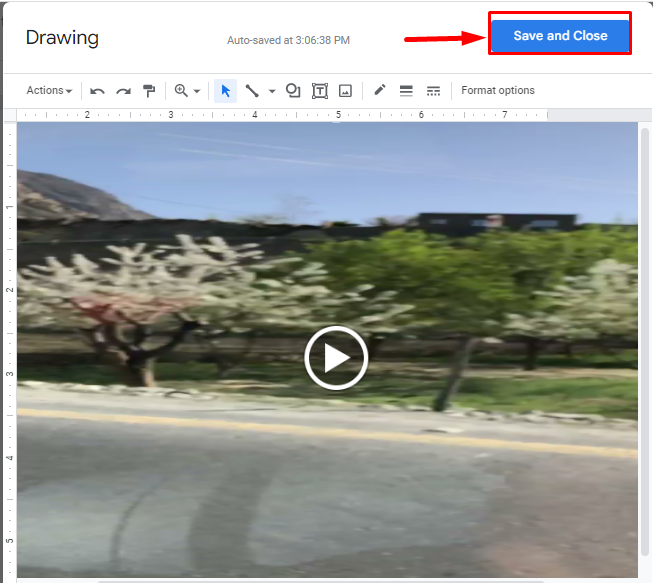Select the Paint format tool
This screenshot has width=653, height=583.
149,90
